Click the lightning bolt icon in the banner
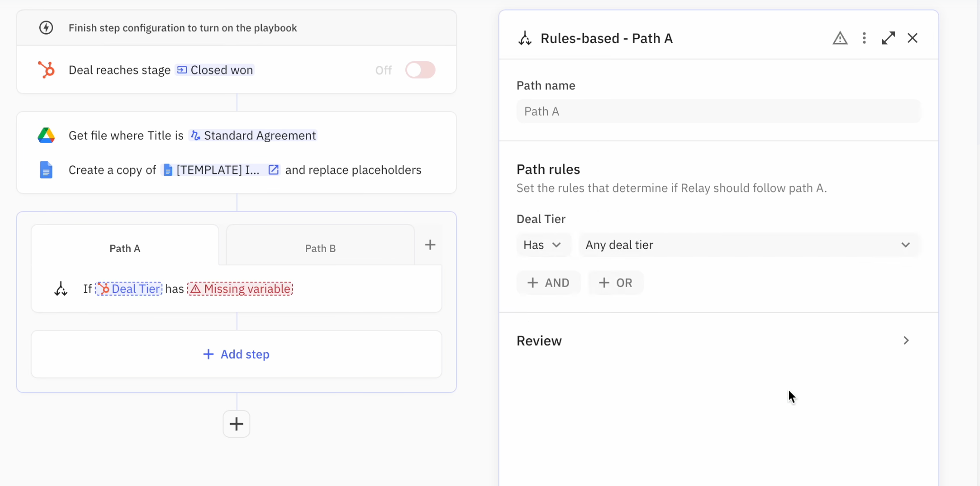 pyautogui.click(x=46, y=27)
